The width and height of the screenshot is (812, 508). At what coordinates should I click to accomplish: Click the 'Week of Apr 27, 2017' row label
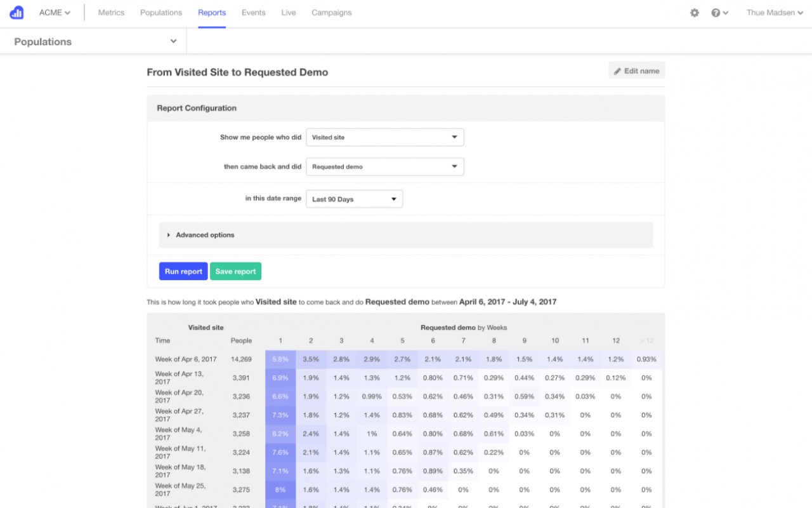(180, 415)
